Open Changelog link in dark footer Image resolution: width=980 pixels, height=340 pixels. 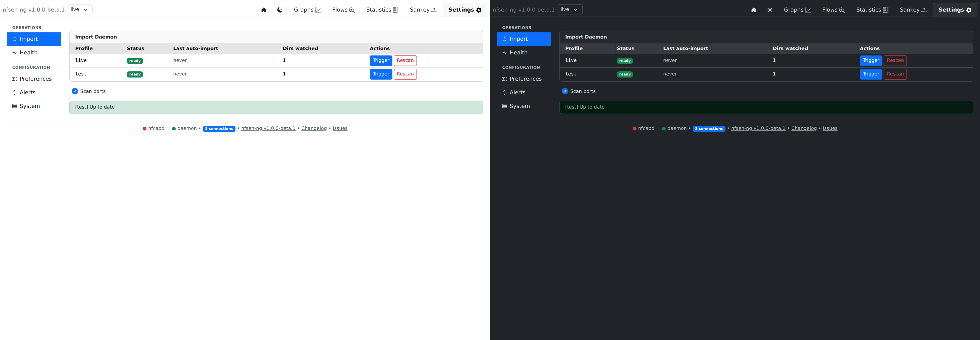coord(804,129)
